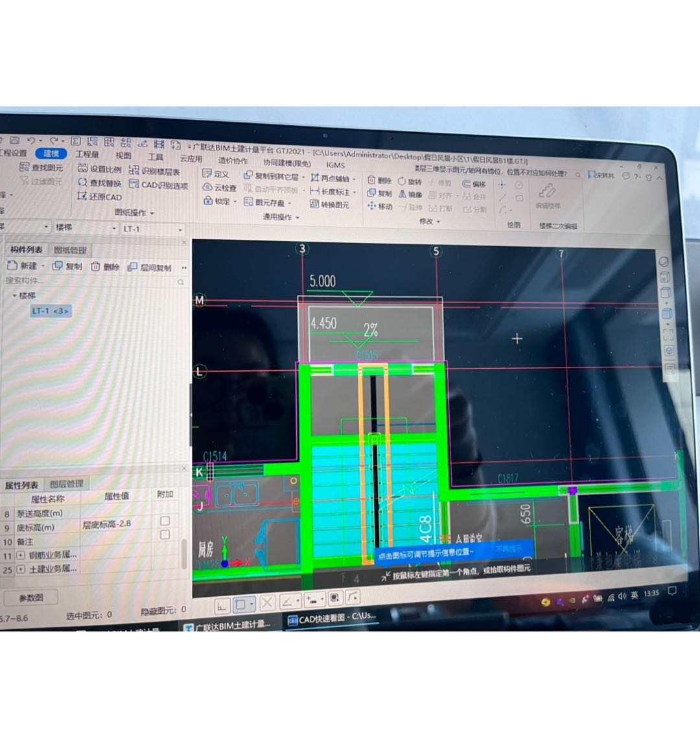Select the point draw tool icon

point(502,185)
